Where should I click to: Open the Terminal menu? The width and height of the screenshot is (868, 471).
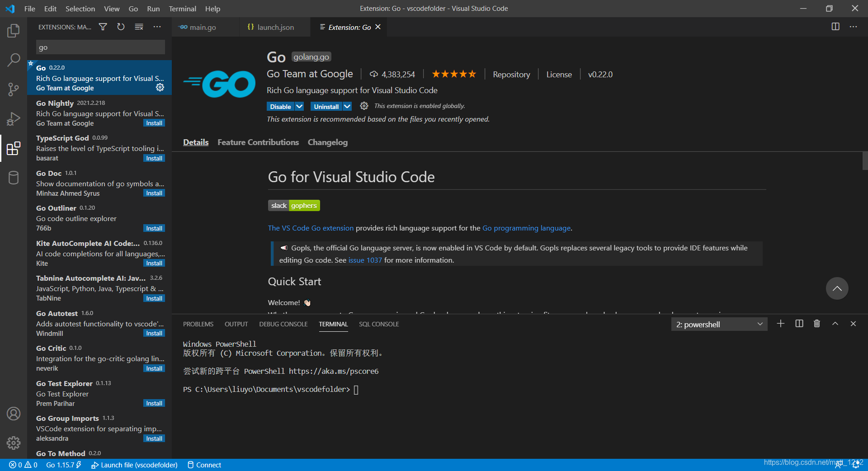click(182, 9)
